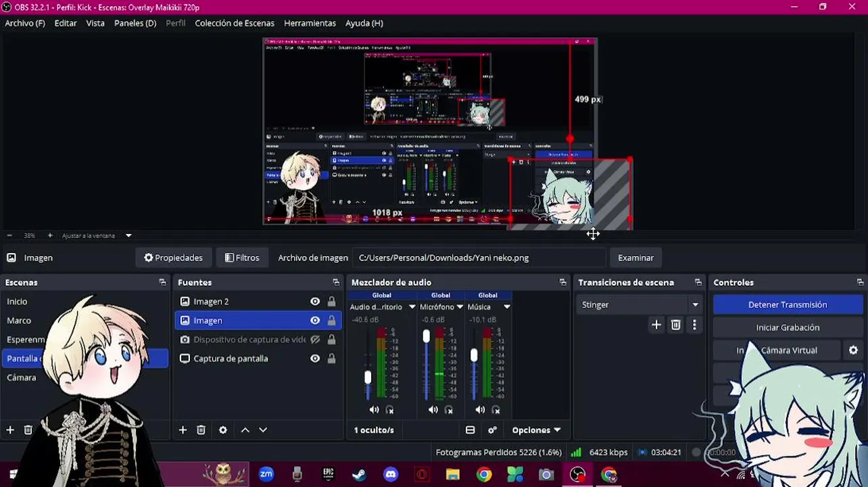
Task: Click Iniciar Grabación button
Action: (x=788, y=328)
